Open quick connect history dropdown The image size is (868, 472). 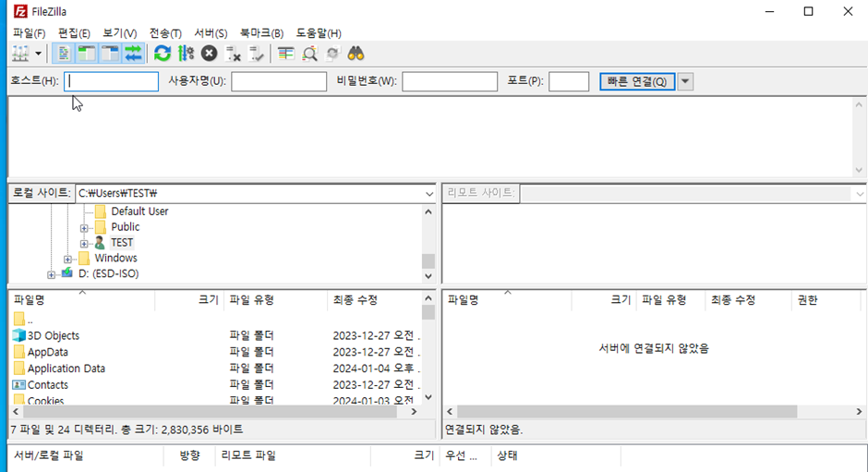pos(685,81)
